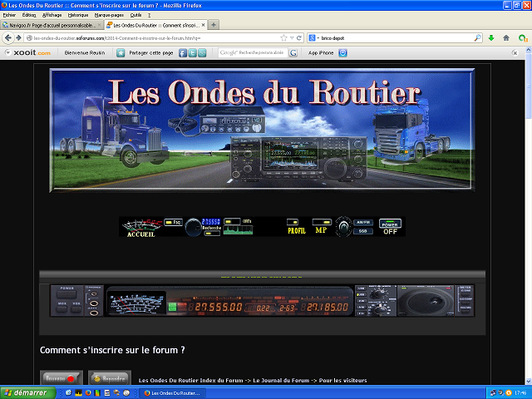Click the spectrum display under Off's
This screenshot has width=532, height=399.
point(238,230)
